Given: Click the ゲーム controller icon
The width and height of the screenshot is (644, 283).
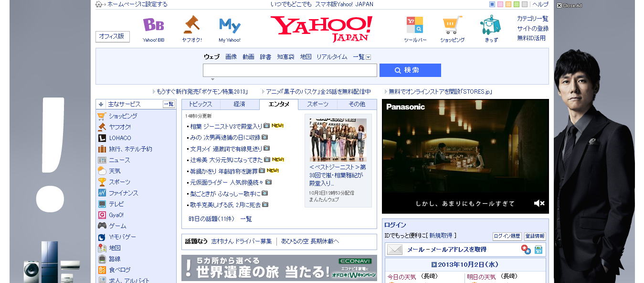Looking at the screenshot, I should coord(102,226).
